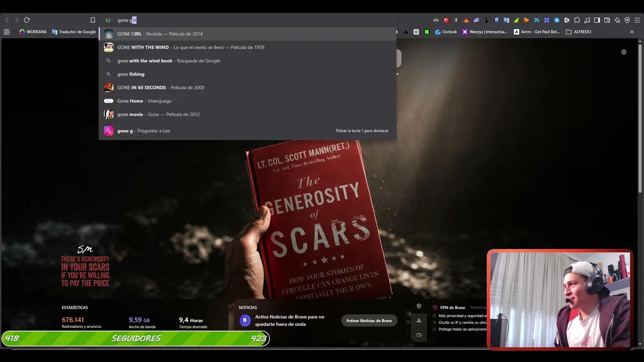This screenshot has width=644, height=362.
Task: Open the orange play-button extension
Action: [526, 20]
